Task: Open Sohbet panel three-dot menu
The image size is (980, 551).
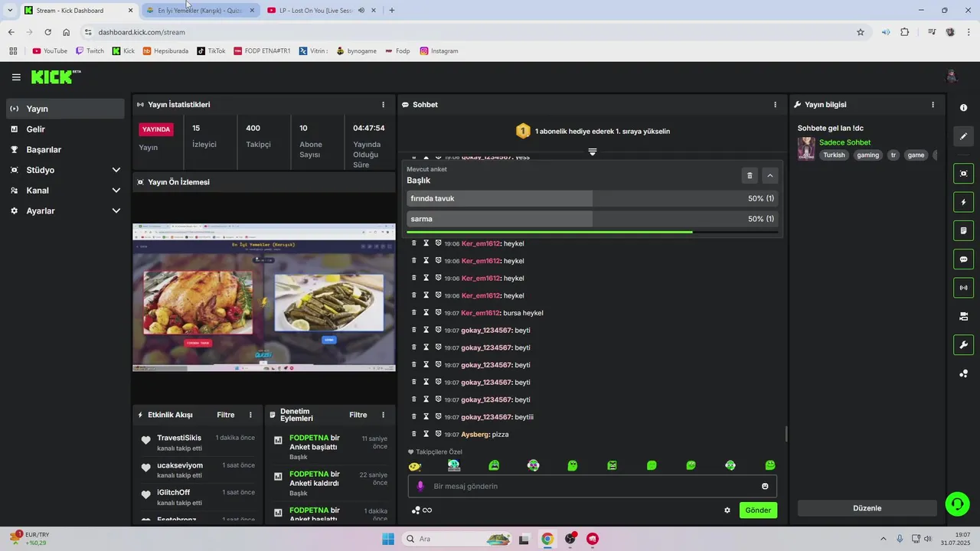Action: tap(776, 105)
